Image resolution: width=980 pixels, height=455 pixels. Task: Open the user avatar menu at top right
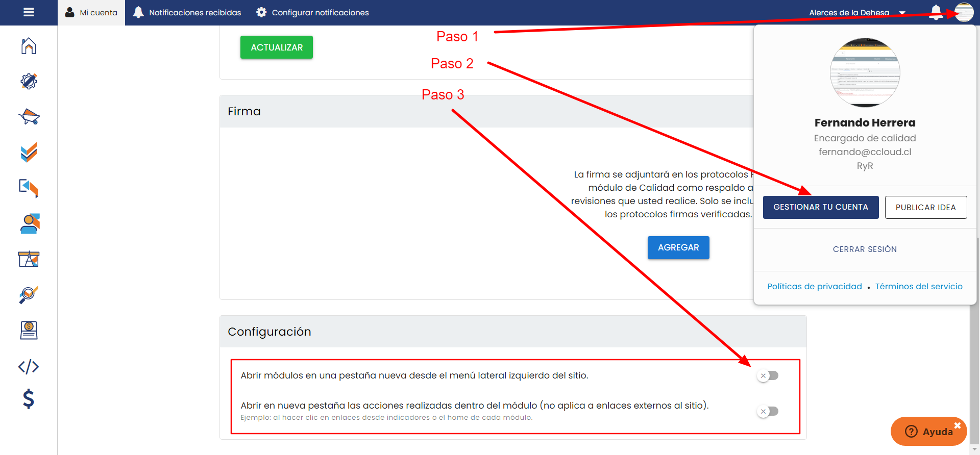964,12
